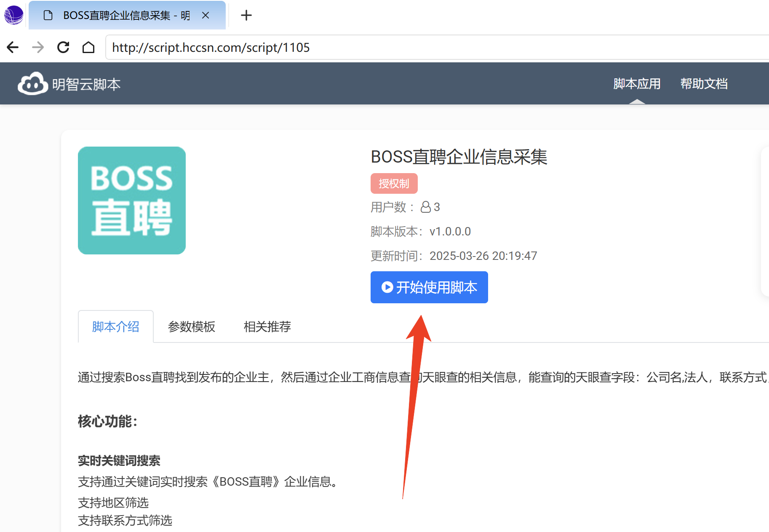The height and width of the screenshot is (532, 769).
Task: Switch to the 脚本介绍 tab
Action: [116, 326]
